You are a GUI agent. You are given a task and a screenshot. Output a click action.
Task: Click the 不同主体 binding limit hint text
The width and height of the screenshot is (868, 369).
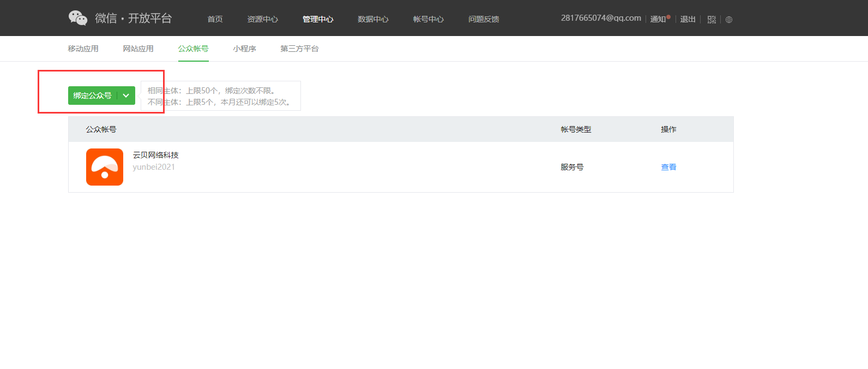[220, 102]
